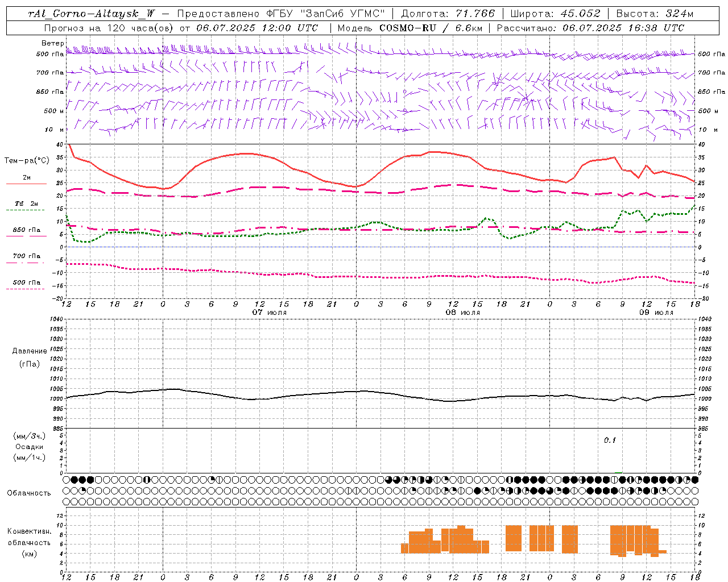The width and height of the screenshot is (728, 582).
Task: Click the '850 гПа' temperature legend entry
Action: click(x=27, y=230)
